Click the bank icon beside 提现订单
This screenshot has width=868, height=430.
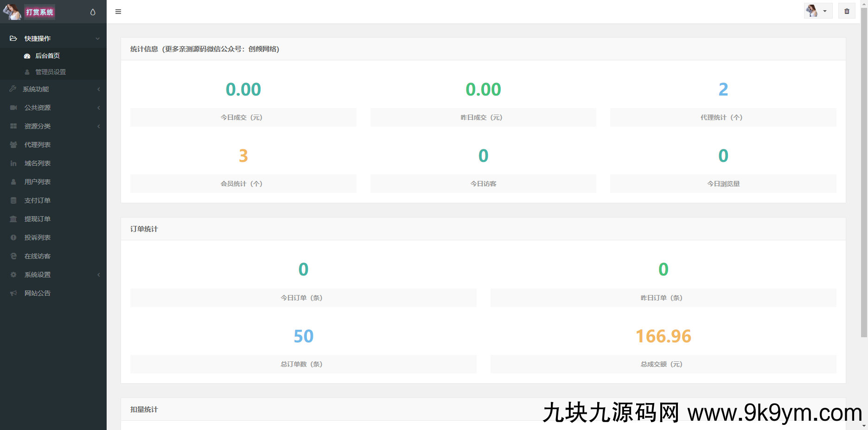coord(13,219)
